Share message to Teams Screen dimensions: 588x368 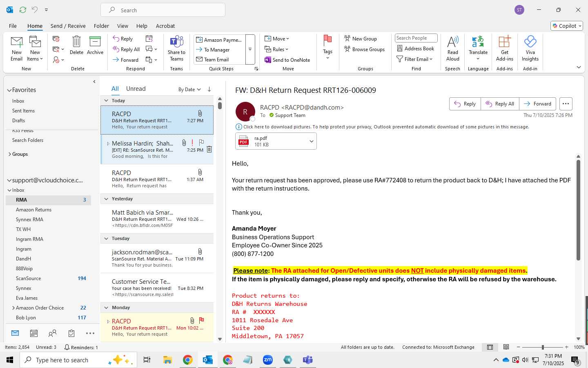tap(176, 48)
